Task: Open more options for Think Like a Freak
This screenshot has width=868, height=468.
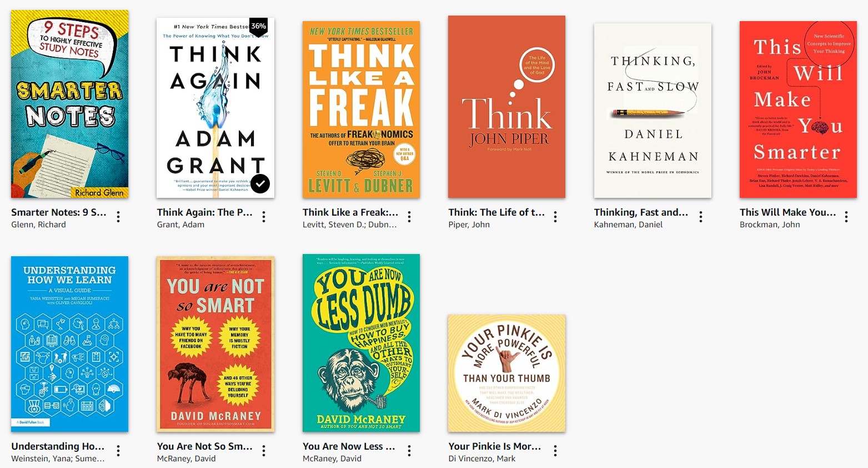Action: [x=409, y=217]
